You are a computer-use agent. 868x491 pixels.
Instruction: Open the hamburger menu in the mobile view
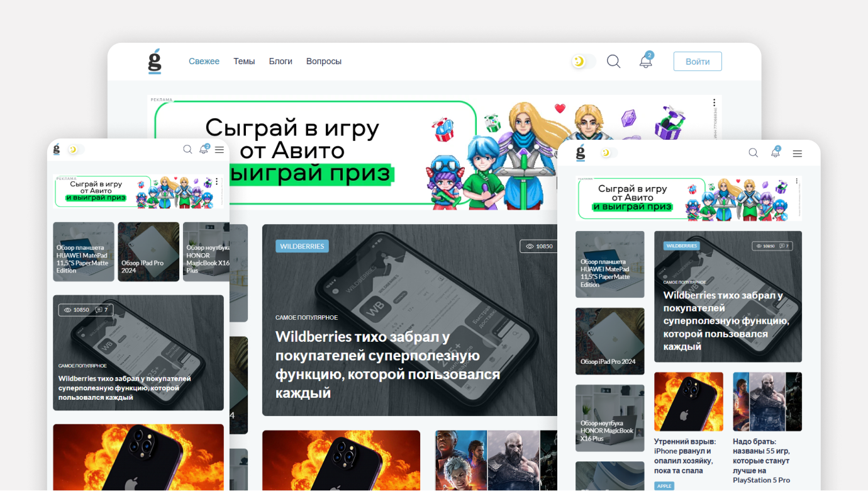point(219,150)
